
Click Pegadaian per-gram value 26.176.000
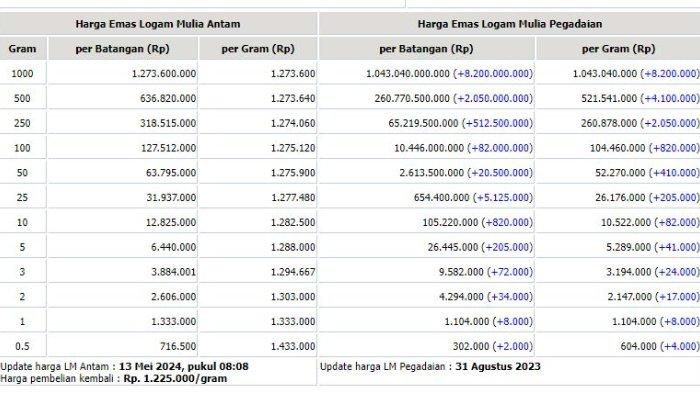click(620, 197)
